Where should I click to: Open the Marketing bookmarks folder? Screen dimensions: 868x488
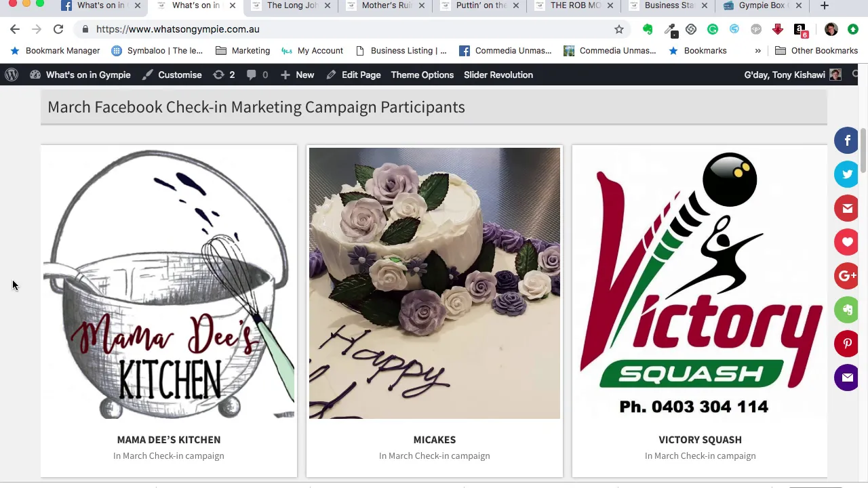(243, 51)
